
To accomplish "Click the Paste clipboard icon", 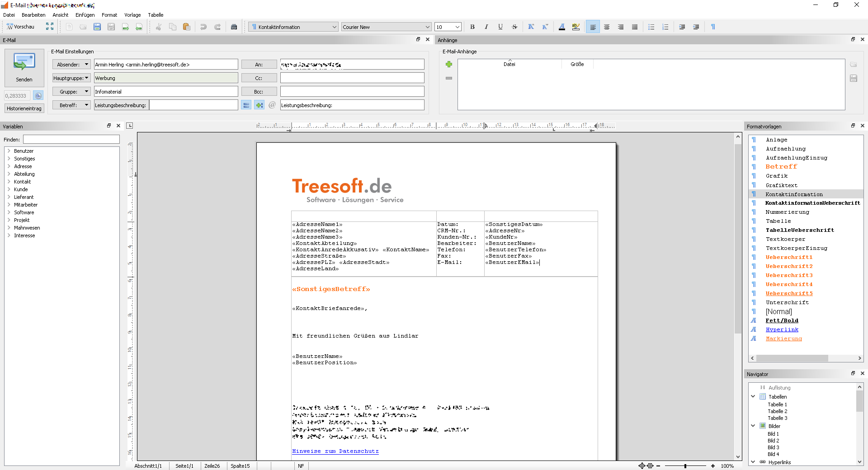I will (186, 27).
